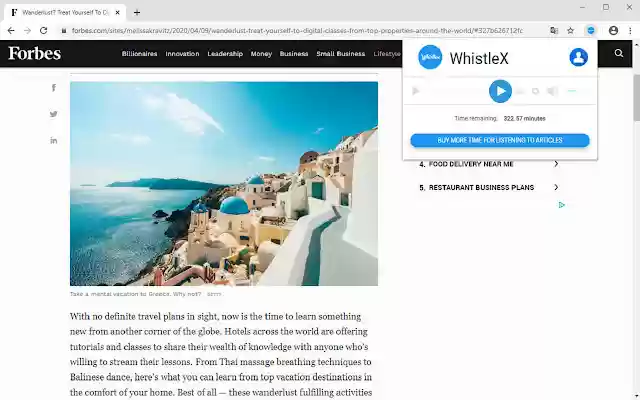This screenshot has height=400, width=640.
Task: Reload the Forbes page
Action: coord(44,31)
